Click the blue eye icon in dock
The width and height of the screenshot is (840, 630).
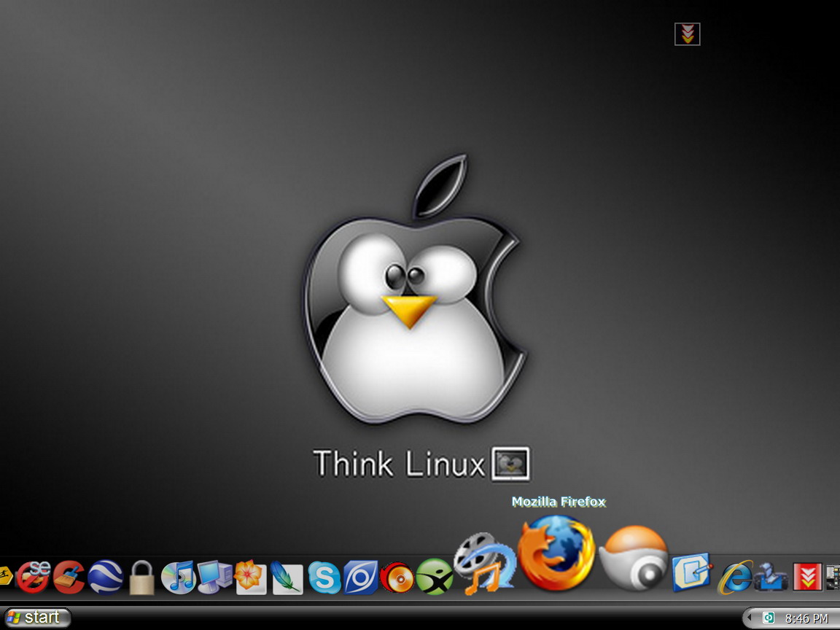point(360,577)
